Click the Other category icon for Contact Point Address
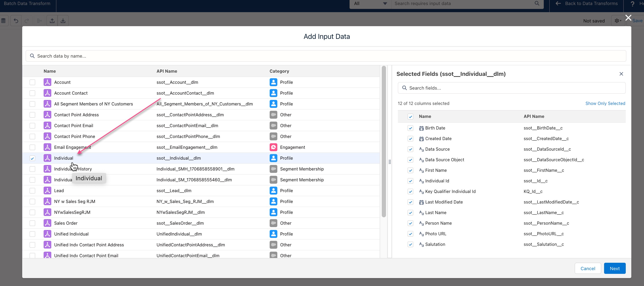Viewport: 644px width, 286px height. click(273, 115)
